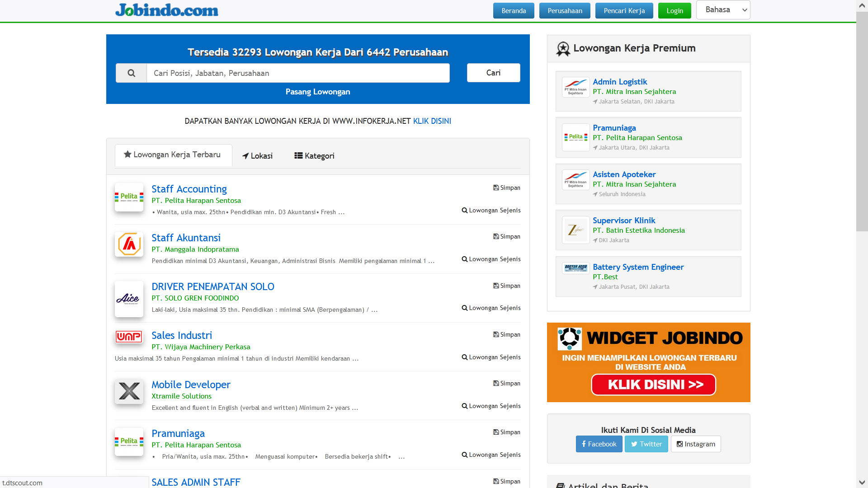This screenshot has width=868, height=488.
Task: Open UMP logo beside Sales Industri
Action: (129, 337)
